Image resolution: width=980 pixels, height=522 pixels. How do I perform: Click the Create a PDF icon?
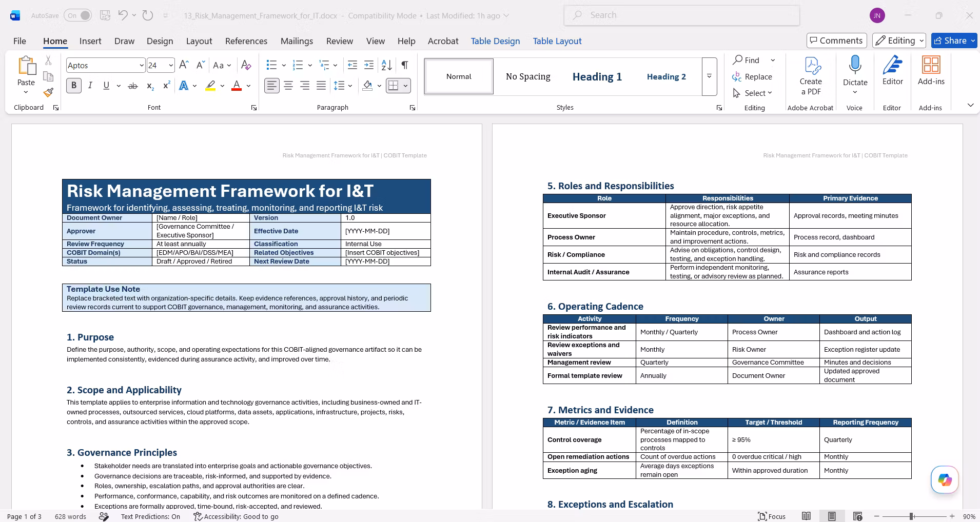pos(811,76)
